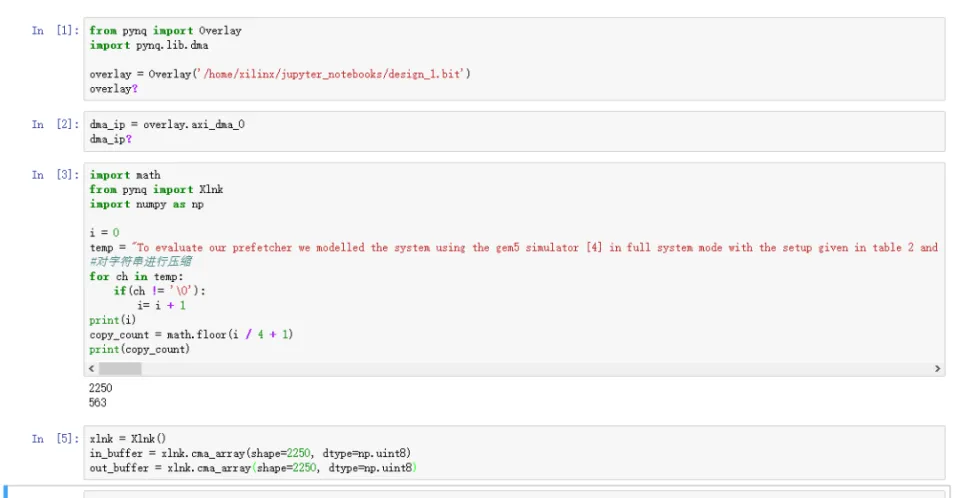Click the horizontal scrollbar thumb in cell 3
This screenshot has width=960, height=498.
point(120,369)
